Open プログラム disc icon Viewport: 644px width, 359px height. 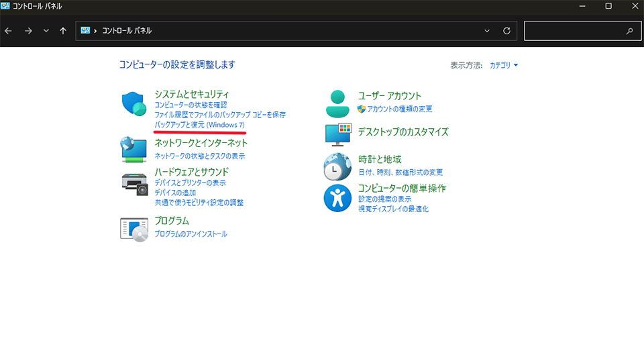pyautogui.click(x=134, y=229)
